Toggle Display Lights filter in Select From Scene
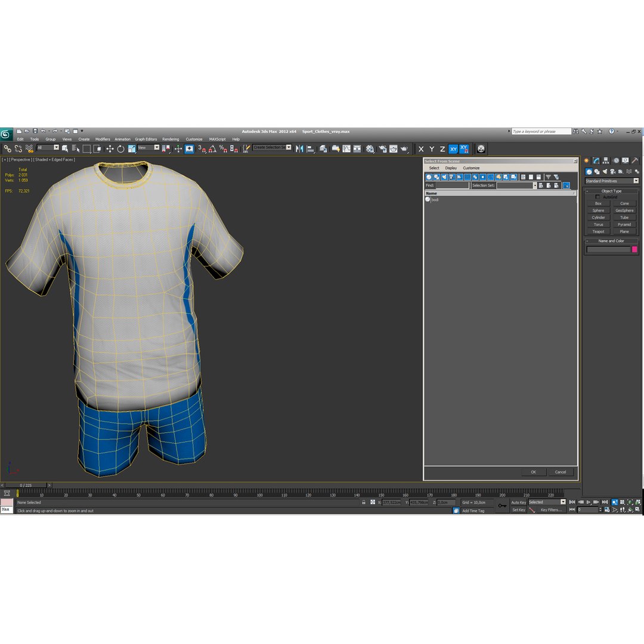 point(444,177)
